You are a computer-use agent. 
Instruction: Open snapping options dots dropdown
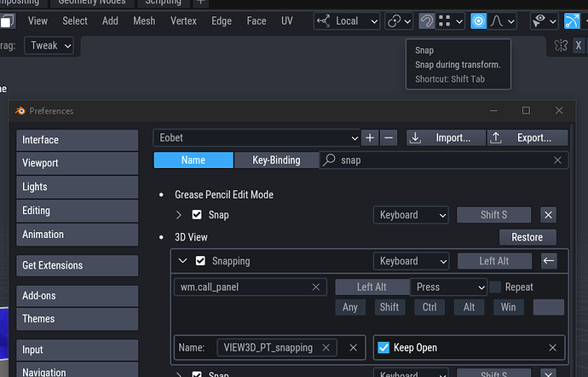click(451, 21)
